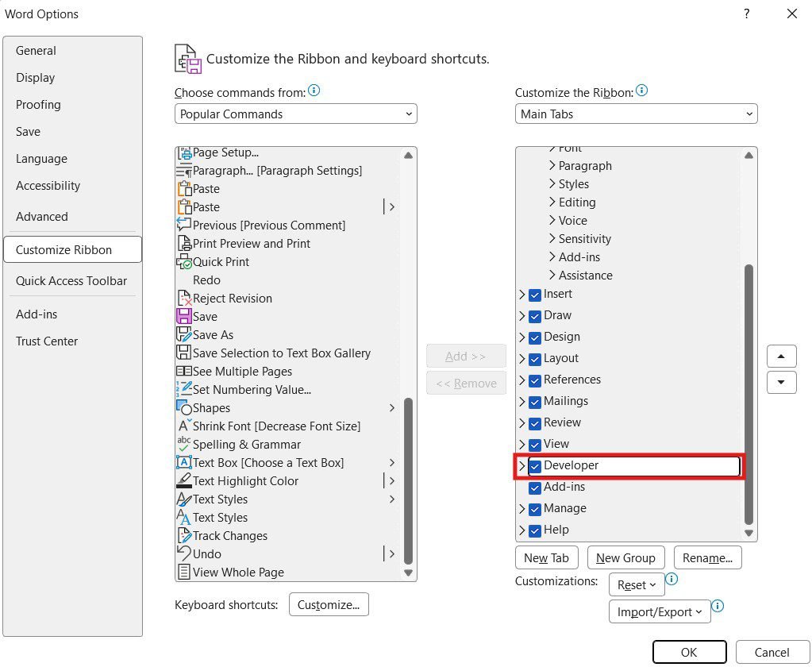Toggle the Layout tab checkbox
The image size is (812, 667).
pyautogui.click(x=535, y=359)
